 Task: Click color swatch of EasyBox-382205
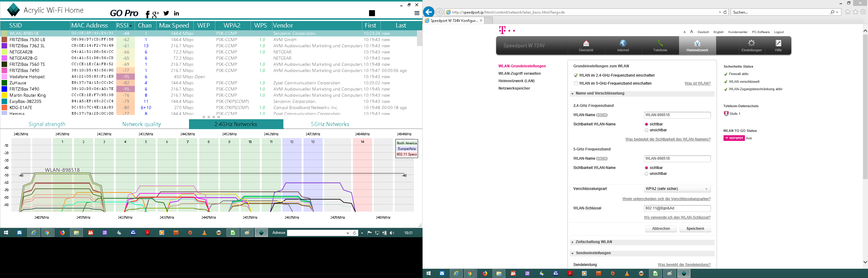(4, 101)
